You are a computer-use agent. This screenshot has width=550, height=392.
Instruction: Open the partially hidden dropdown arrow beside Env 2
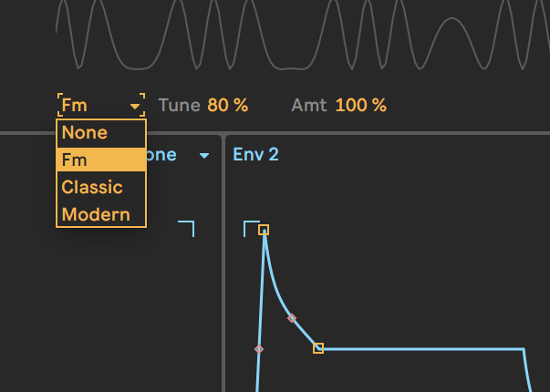tap(204, 156)
